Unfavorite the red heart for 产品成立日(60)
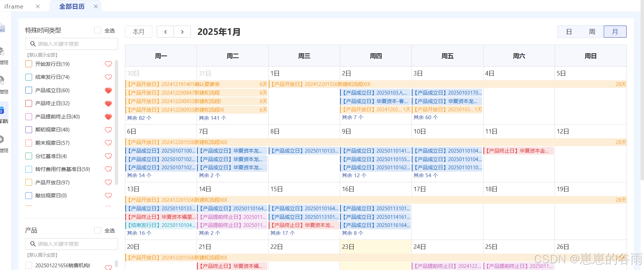This screenshot has height=270, width=644. pos(108,90)
